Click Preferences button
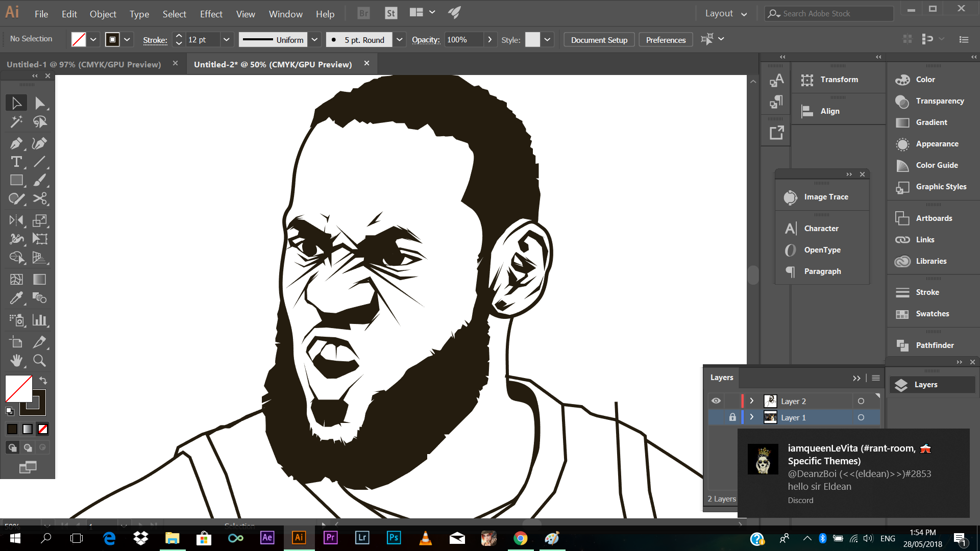 [x=666, y=40]
